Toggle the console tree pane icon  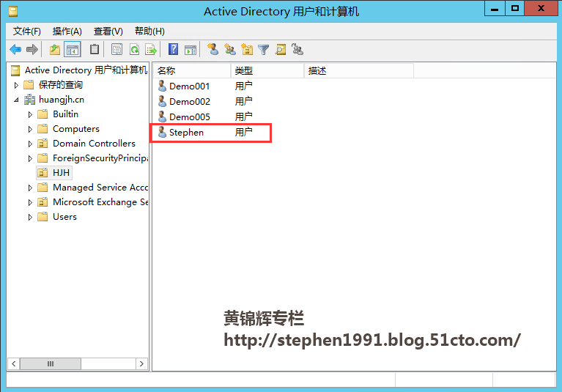(73, 49)
